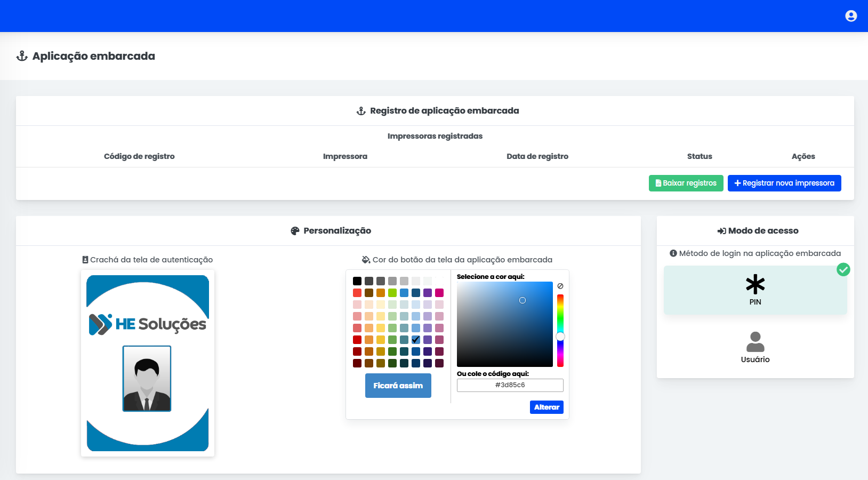The height and width of the screenshot is (480, 868).
Task: Click the badge thumbnail with HE Soluções logo
Action: 148,363
